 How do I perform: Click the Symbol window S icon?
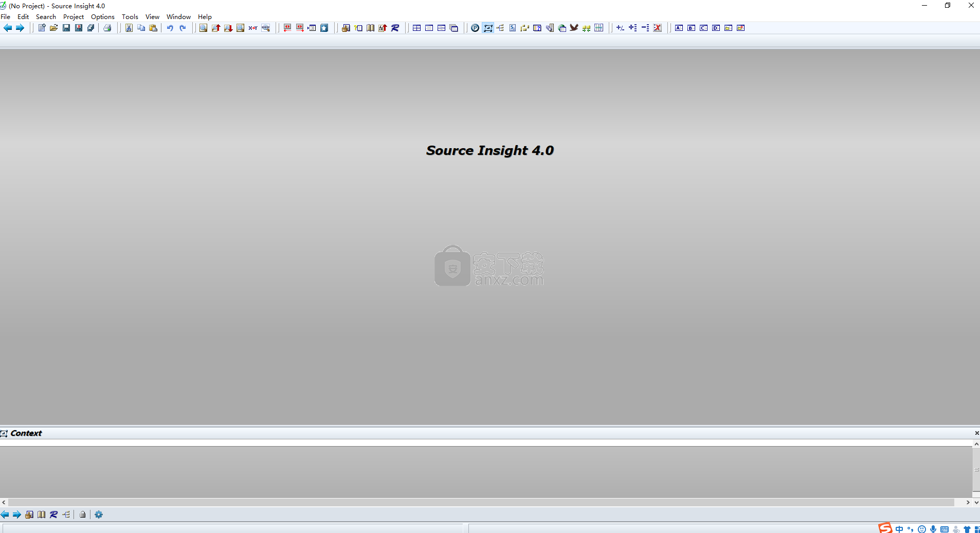(513, 28)
